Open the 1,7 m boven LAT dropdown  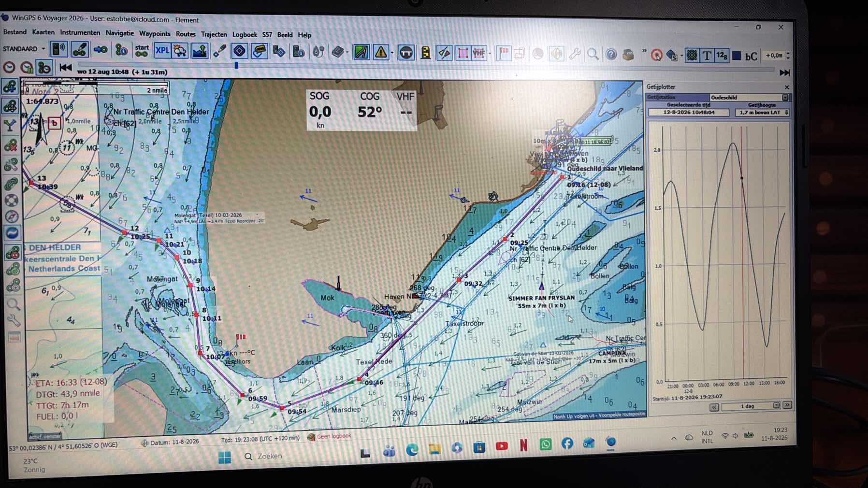[x=762, y=113]
